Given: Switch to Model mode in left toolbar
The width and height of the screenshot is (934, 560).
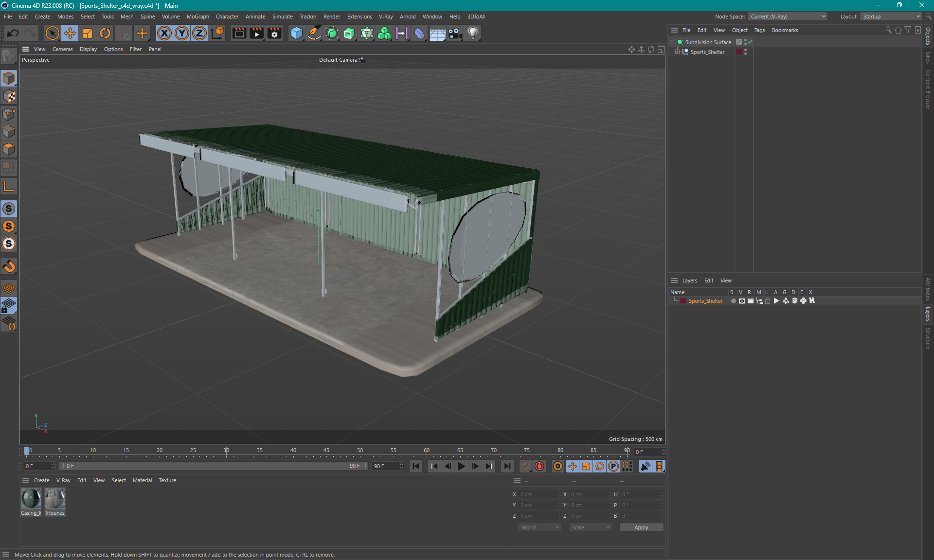Looking at the screenshot, I should 9,78.
